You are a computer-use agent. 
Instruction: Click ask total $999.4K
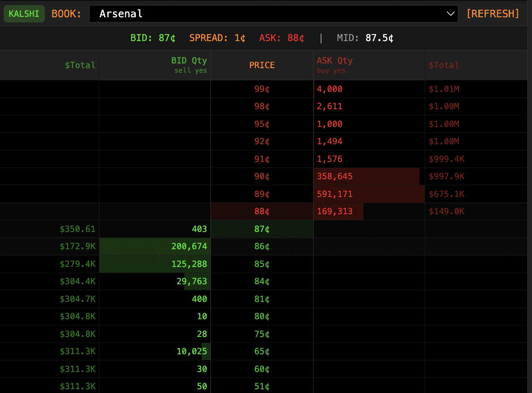(447, 159)
